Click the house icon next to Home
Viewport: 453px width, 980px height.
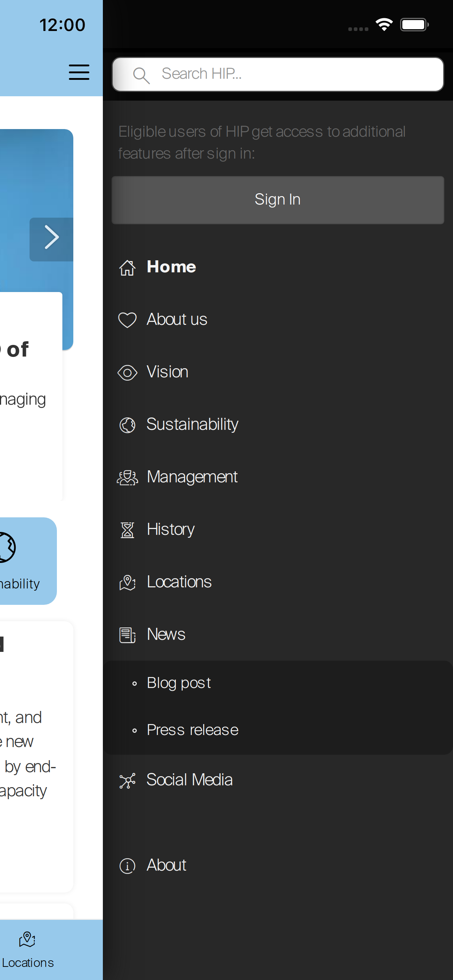coord(127,268)
